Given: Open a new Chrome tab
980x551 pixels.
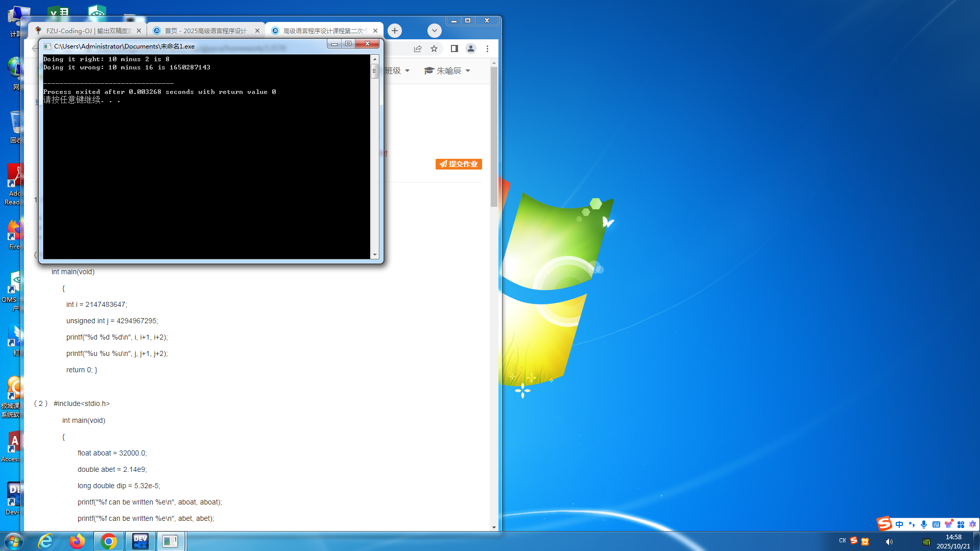Looking at the screenshot, I should click(x=395, y=31).
